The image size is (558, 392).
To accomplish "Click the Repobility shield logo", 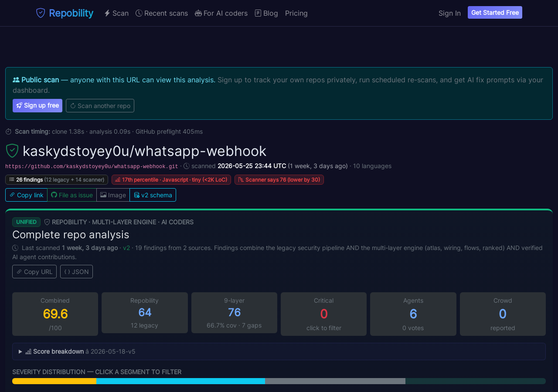I will [41, 13].
